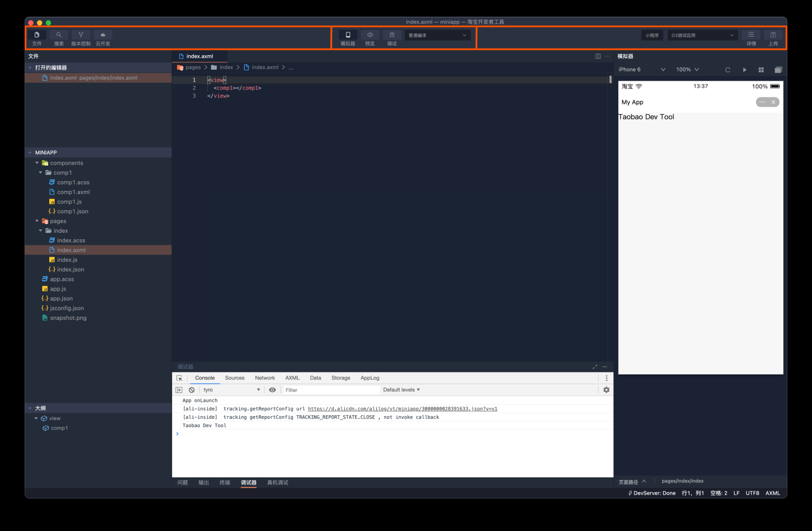Toggle the console sidebar
Screen dimensions: 812x531
click(x=179, y=390)
